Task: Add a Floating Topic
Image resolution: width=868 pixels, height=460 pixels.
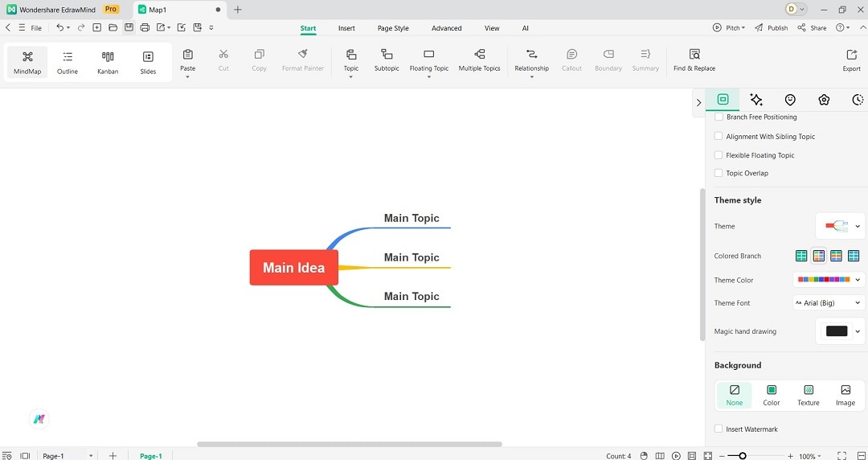Action: 429,60
